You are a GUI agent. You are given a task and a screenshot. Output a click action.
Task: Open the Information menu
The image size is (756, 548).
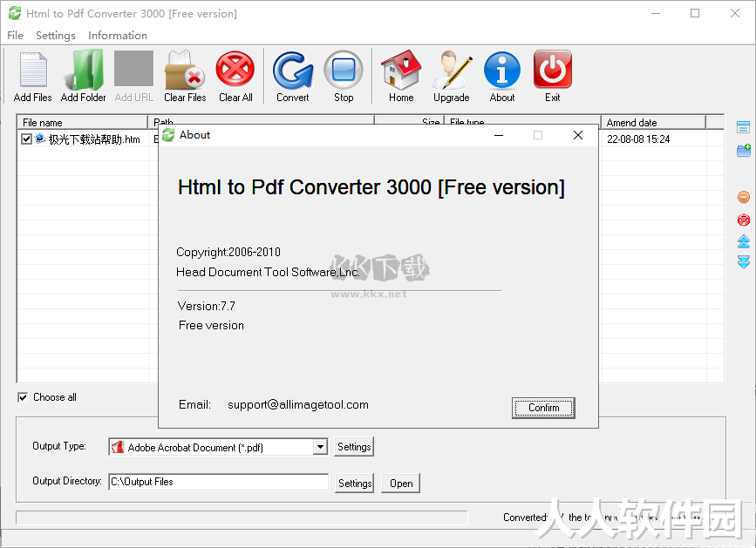[118, 35]
